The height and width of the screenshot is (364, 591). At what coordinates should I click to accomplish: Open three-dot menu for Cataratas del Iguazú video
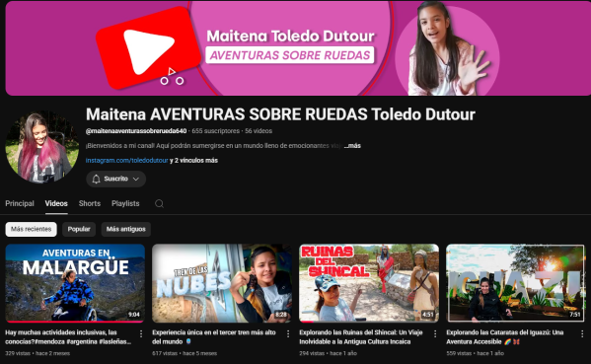[x=582, y=333]
